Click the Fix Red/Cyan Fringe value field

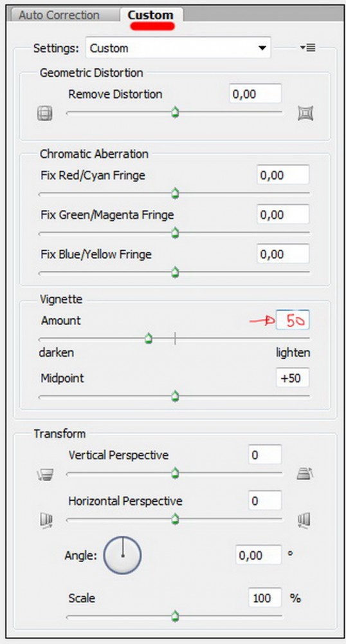(283, 175)
